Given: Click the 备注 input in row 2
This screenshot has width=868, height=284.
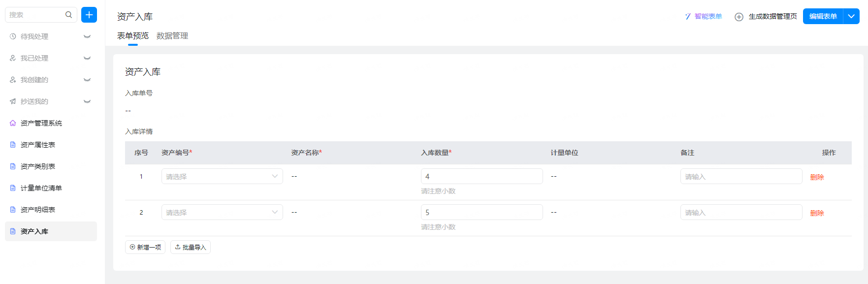Looking at the screenshot, I should coord(741,212).
